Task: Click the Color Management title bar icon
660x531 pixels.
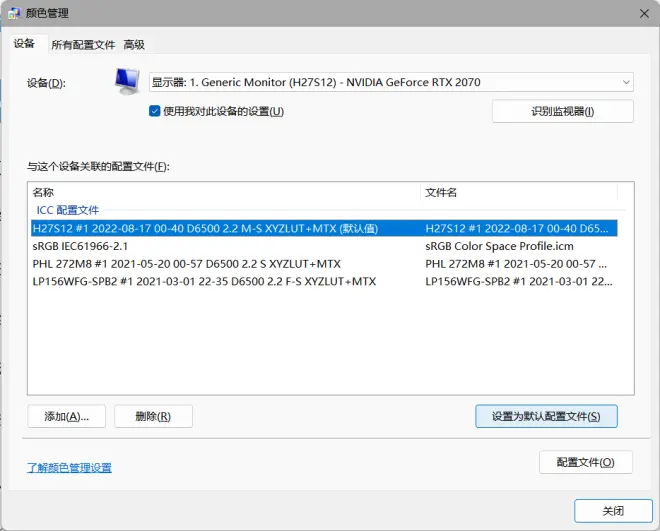Action: (13, 13)
